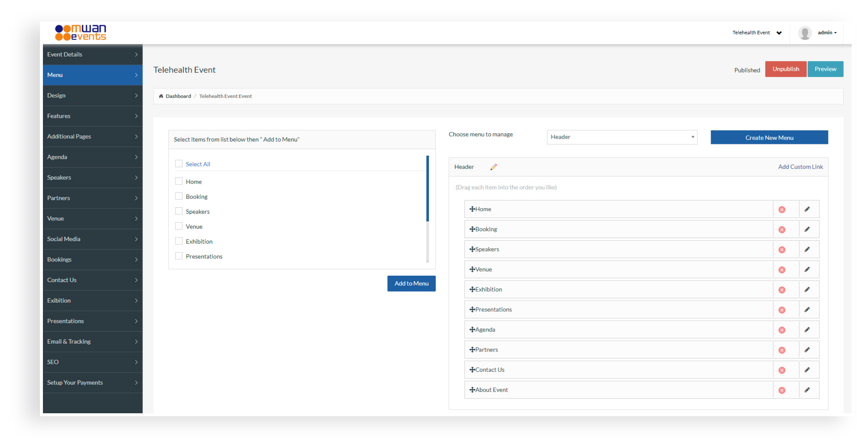Image resolution: width=868 pixels, height=448 pixels.
Task: Tick the Exhibition checkbox
Action: [179, 241]
